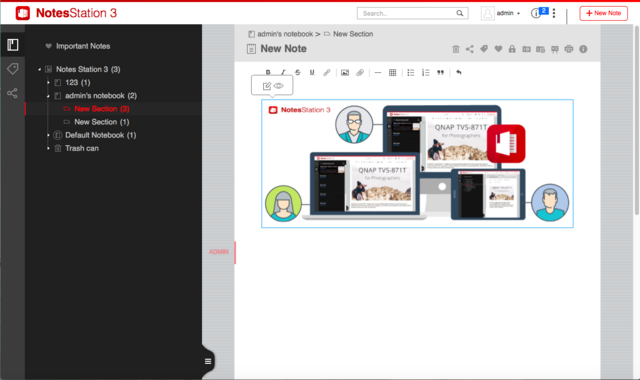Open the notebooks panel in the left sidebar

[13, 45]
